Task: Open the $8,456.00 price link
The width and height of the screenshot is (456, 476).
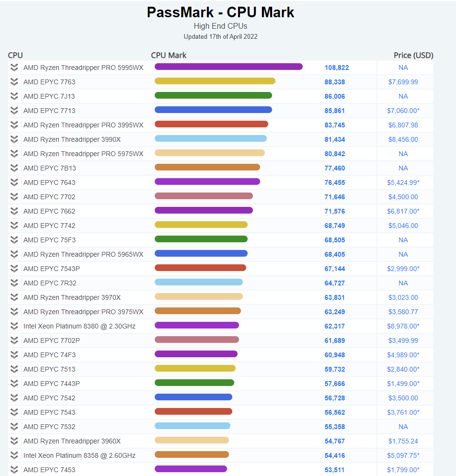Action: click(x=403, y=139)
